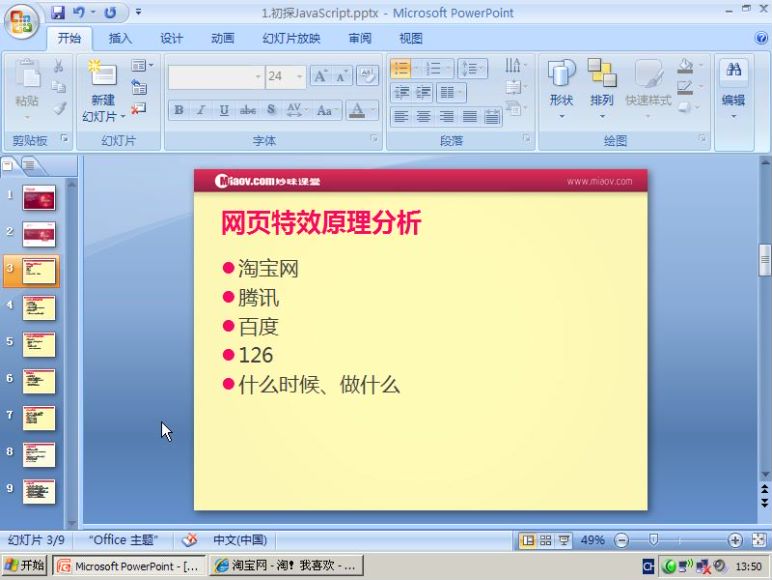Switch to the Taobao Internet Explorer taskbar window
Screen dimensions: 772x580
click(285, 566)
